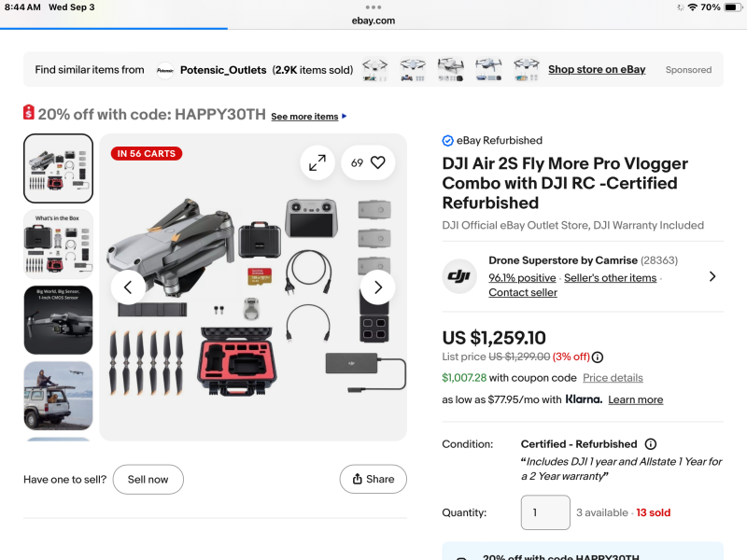The height and width of the screenshot is (560, 747).
Task: Select the What's in the Box thumbnail
Action: pyautogui.click(x=58, y=245)
